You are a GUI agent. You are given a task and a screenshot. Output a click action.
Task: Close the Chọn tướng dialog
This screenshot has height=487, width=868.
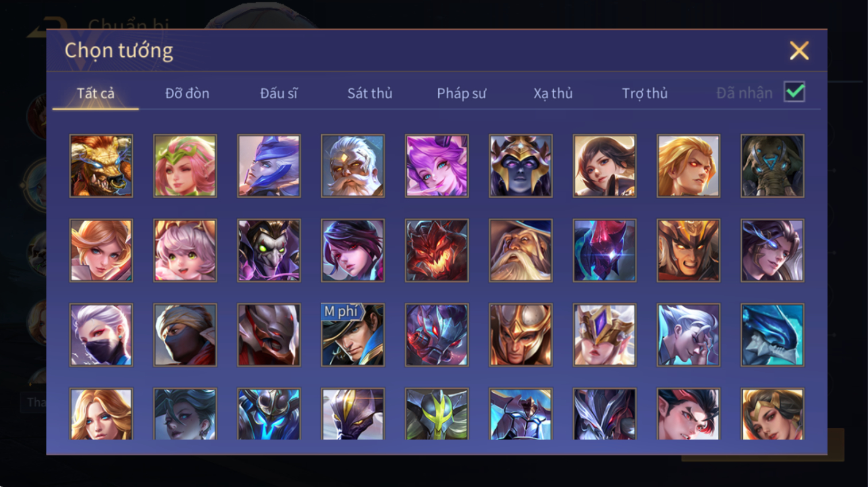click(799, 51)
